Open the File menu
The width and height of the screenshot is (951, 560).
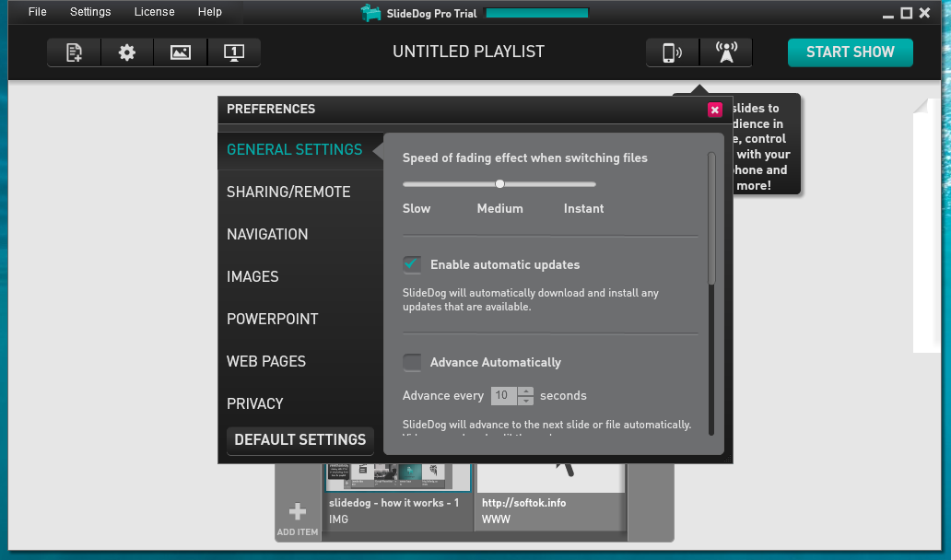click(x=37, y=12)
